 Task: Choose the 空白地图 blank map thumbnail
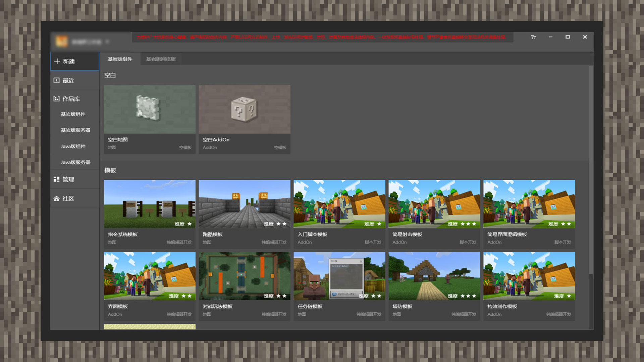pos(150,109)
